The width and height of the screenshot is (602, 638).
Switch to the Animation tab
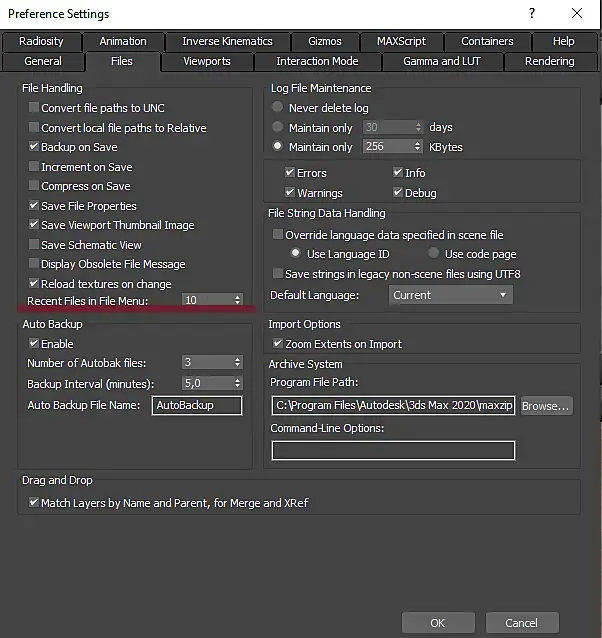[123, 42]
